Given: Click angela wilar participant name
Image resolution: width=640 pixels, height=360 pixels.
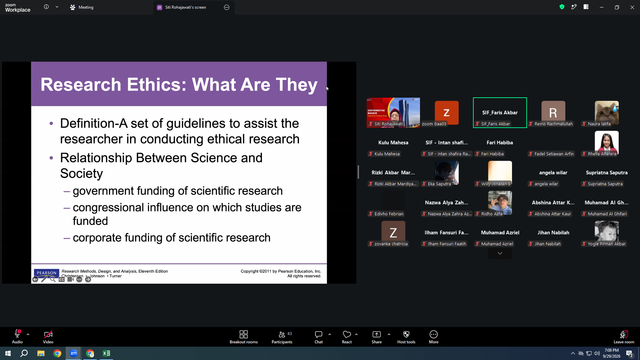Looking at the screenshot, I should pyautogui.click(x=553, y=173).
